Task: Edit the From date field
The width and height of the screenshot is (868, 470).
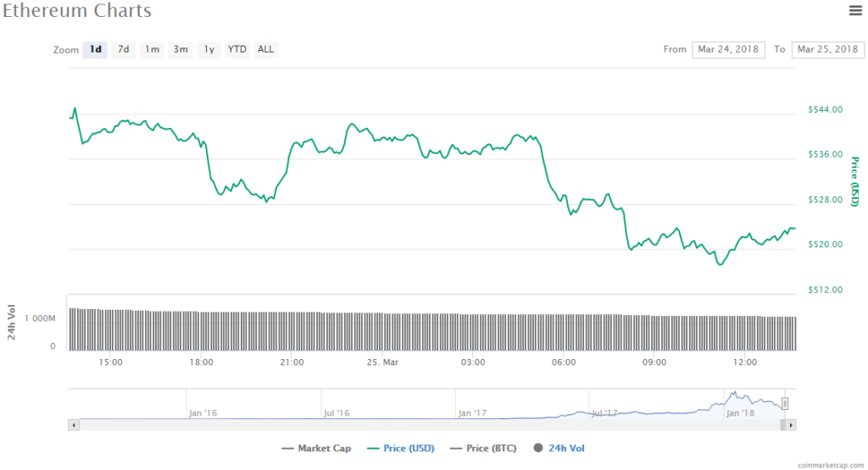Action: point(728,49)
